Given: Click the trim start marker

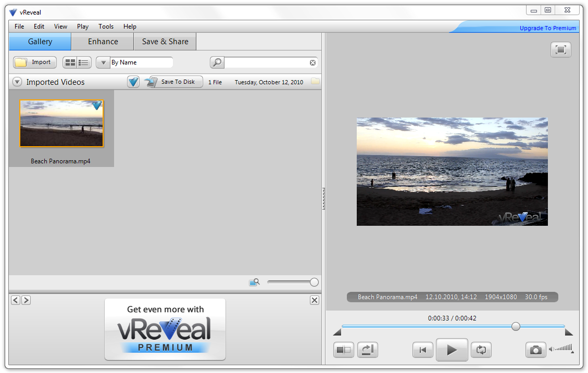Looking at the screenshot, I should 337,332.
